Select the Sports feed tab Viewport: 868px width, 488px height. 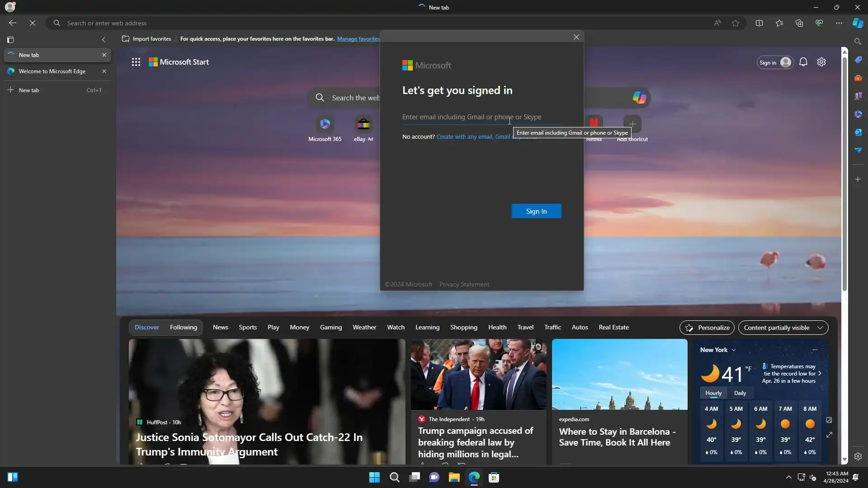click(247, 327)
